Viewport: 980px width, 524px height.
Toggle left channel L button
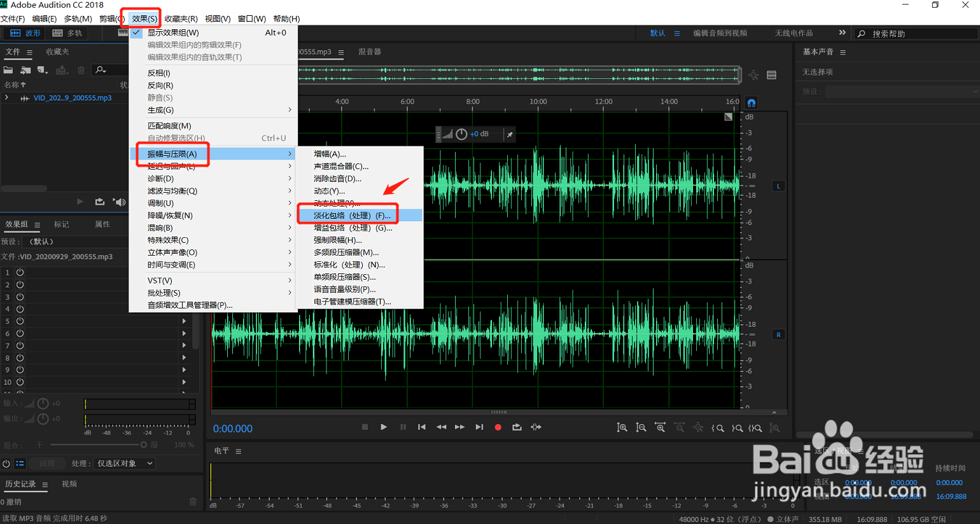(778, 186)
